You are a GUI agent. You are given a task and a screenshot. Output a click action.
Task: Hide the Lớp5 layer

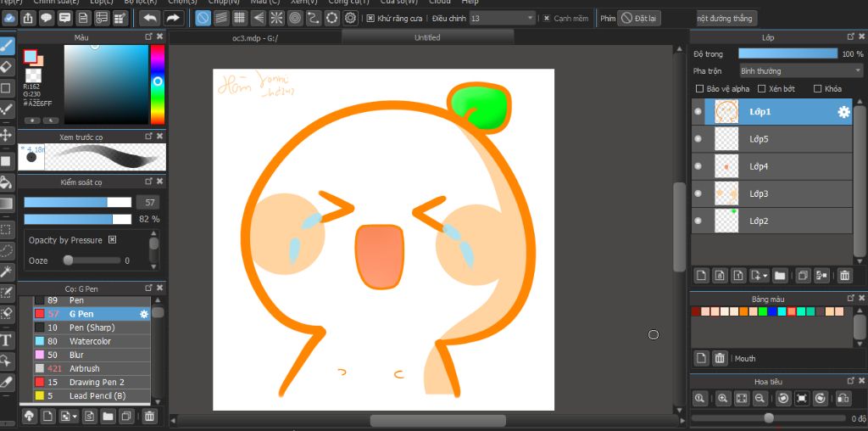(698, 139)
